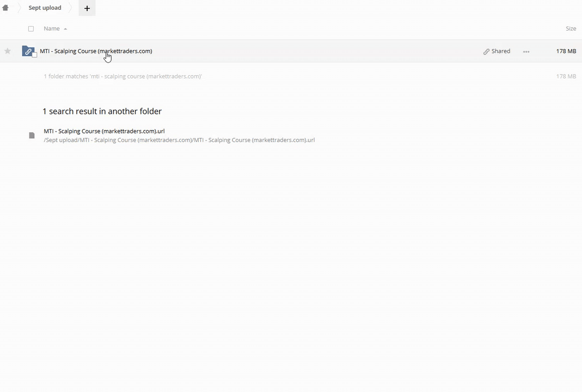Viewport: 582px width, 392px height.
Task: Sort files by Size column header
Action: (571, 29)
